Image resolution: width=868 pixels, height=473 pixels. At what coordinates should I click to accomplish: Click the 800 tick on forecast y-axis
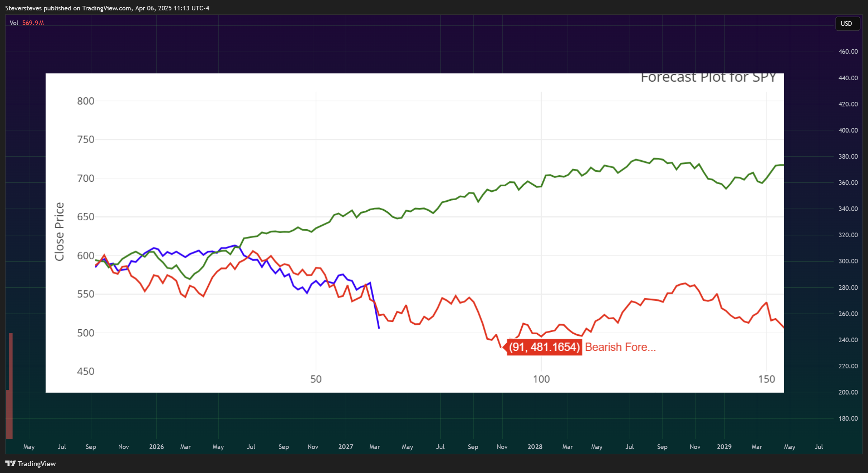(86, 101)
